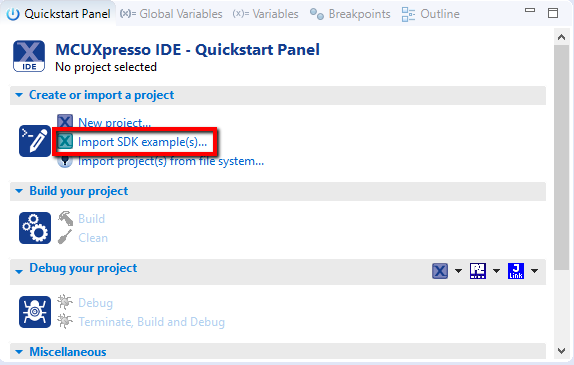Click the build gears icon
The image size is (574, 365).
coord(35,228)
